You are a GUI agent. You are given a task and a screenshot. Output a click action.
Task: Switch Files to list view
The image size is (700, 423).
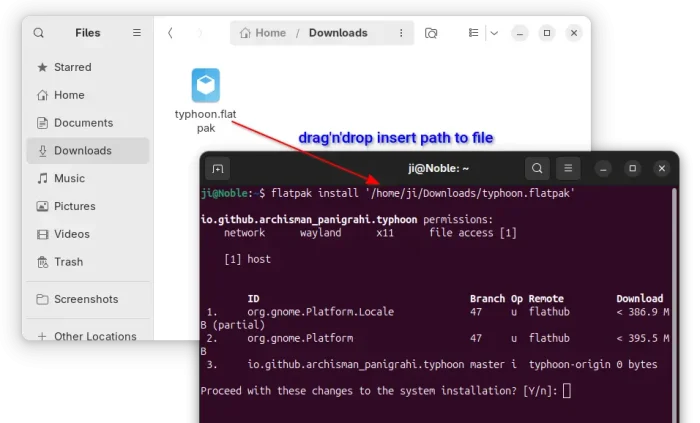[473, 33]
